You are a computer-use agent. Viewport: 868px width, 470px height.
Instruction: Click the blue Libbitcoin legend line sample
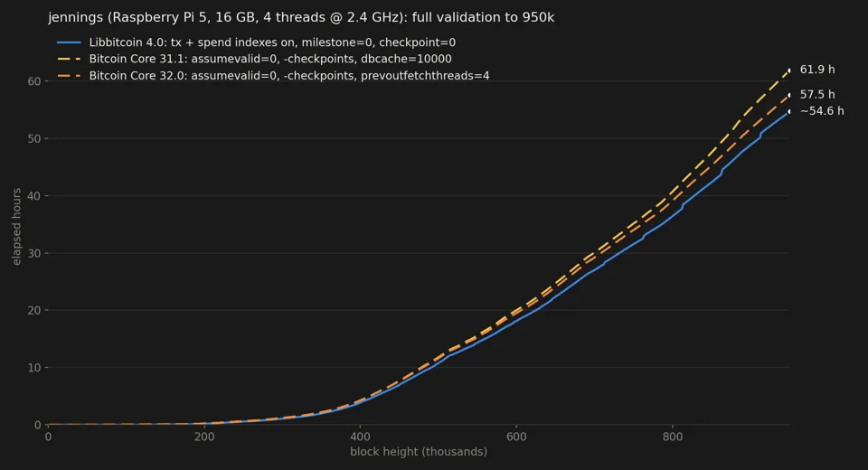(70, 42)
